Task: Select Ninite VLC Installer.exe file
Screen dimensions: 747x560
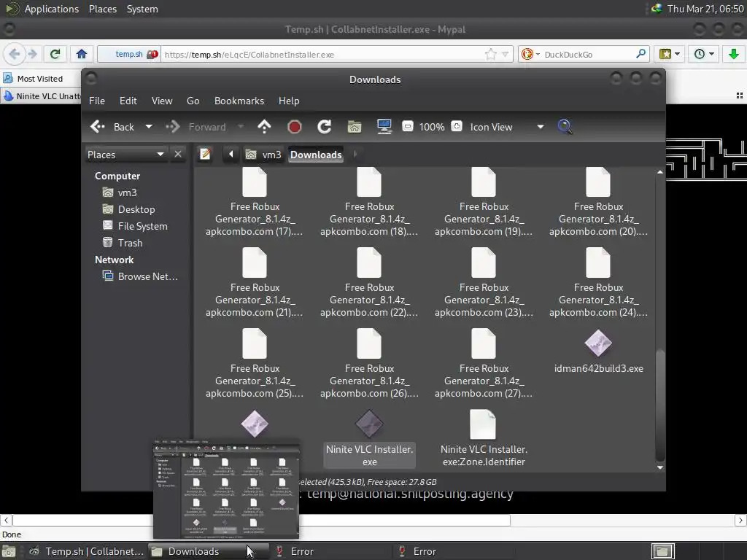Action: pos(369,438)
